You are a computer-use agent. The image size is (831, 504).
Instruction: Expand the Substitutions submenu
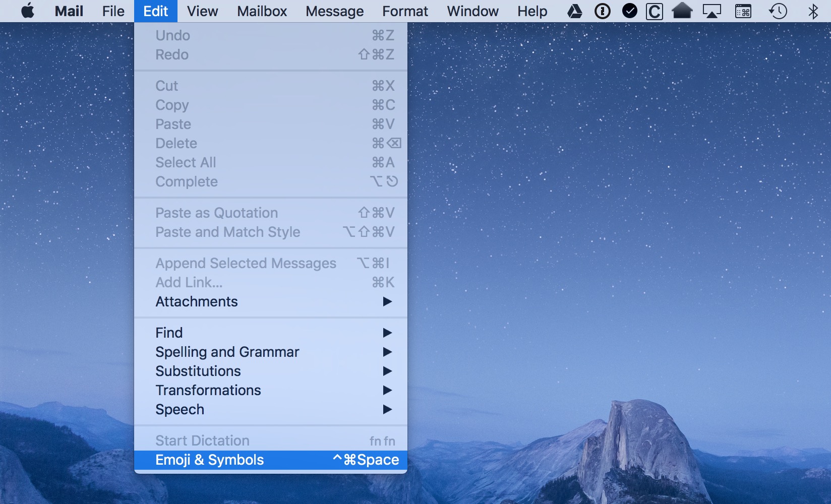271,371
